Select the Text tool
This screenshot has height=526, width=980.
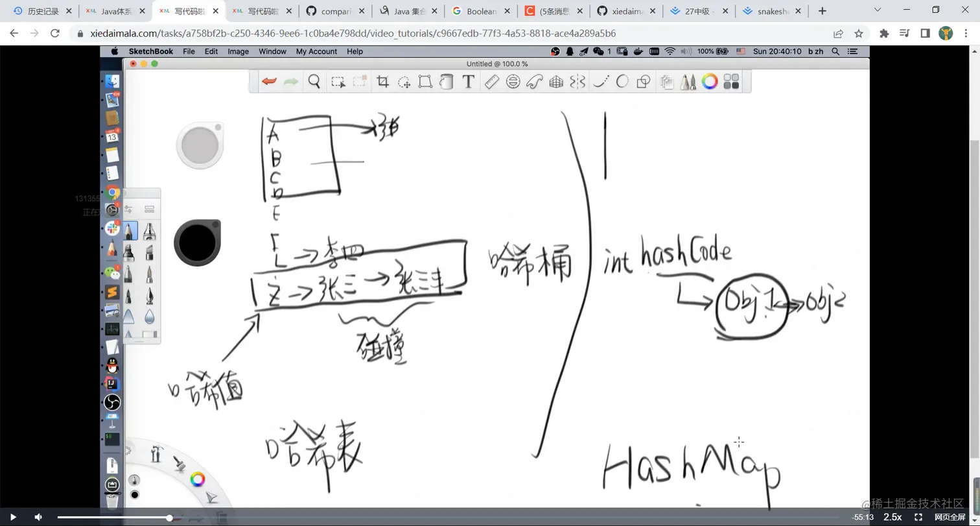pyautogui.click(x=468, y=82)
